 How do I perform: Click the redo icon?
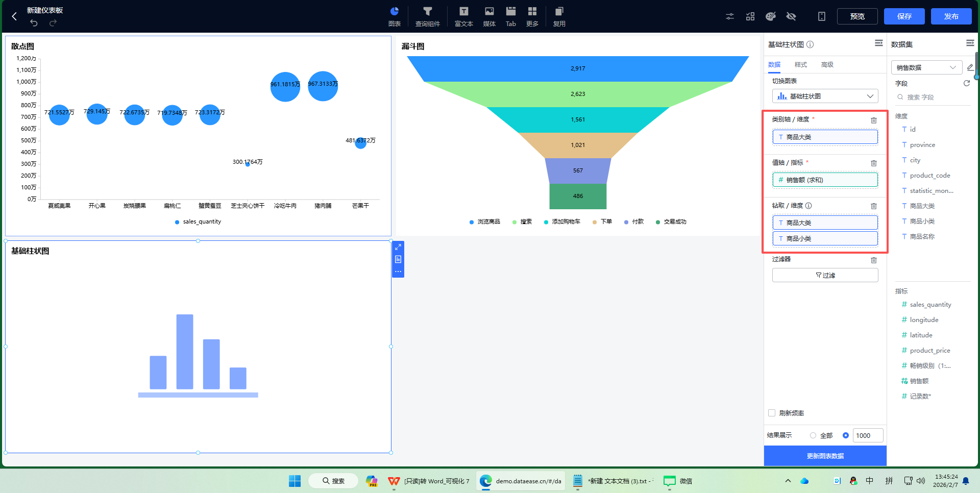coord(53,23)
